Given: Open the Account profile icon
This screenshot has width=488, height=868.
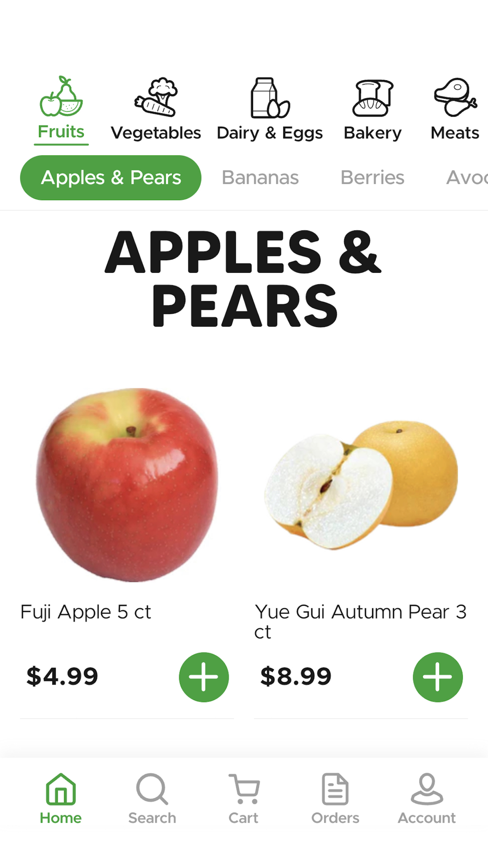Looking at the screenshot, I should click(x=427, y=788).
